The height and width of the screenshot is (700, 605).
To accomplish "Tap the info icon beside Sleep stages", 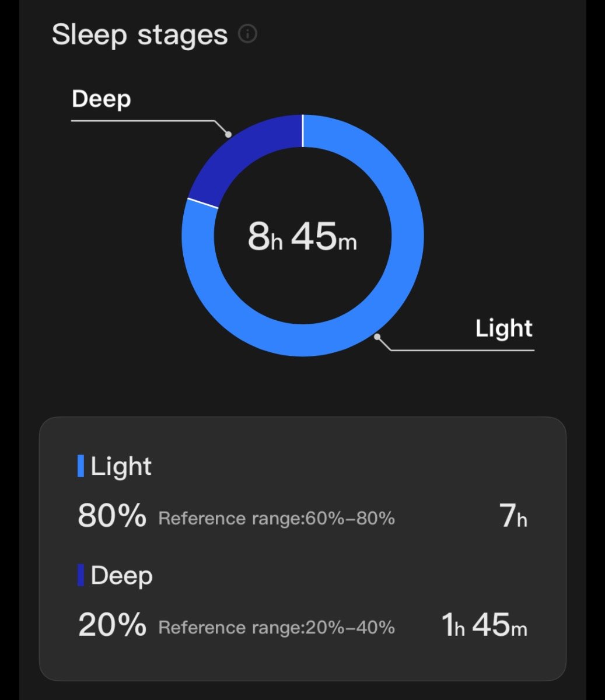I will pos(247,34).
